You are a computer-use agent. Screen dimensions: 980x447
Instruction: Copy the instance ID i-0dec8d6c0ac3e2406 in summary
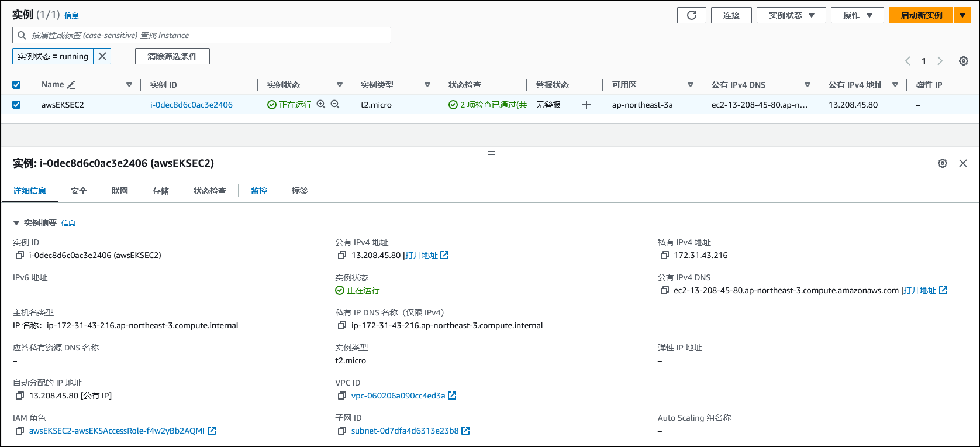pyautogui.click(x=20, y=255)
